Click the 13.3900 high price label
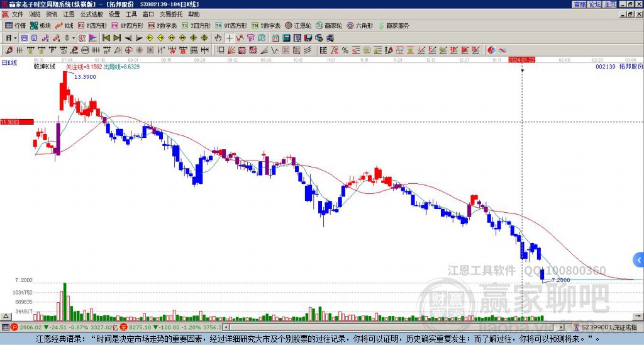Screen dimensions: 644x345 click(85, 77)
